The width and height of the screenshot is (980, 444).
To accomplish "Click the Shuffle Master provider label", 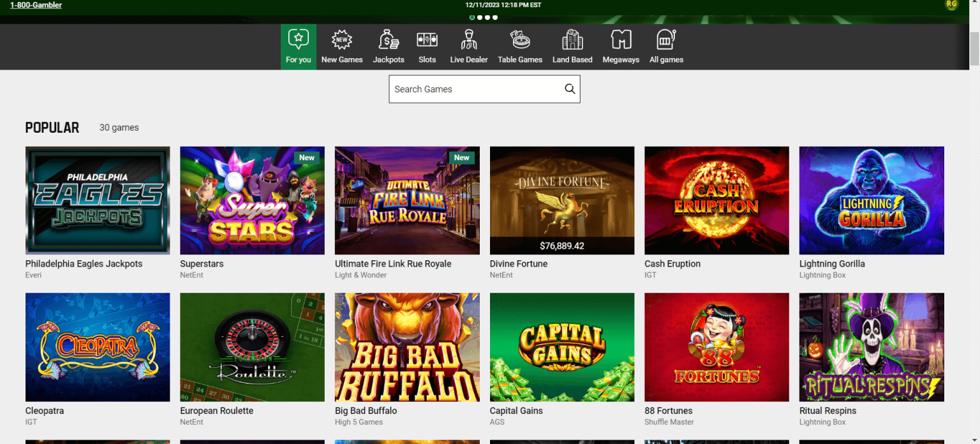I will (669, 422).
